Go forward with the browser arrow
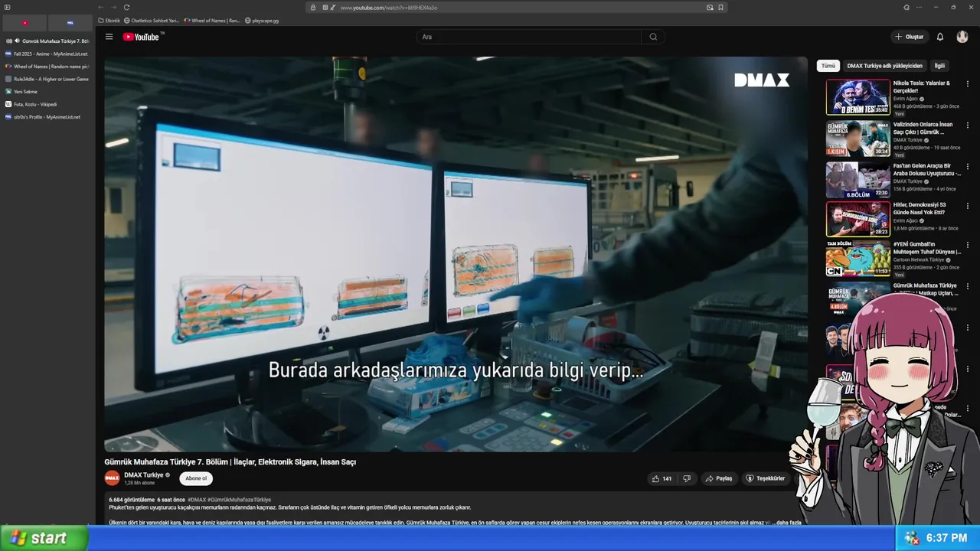Image resolution: width=980 pixels, height=551 pixels. 113,7
